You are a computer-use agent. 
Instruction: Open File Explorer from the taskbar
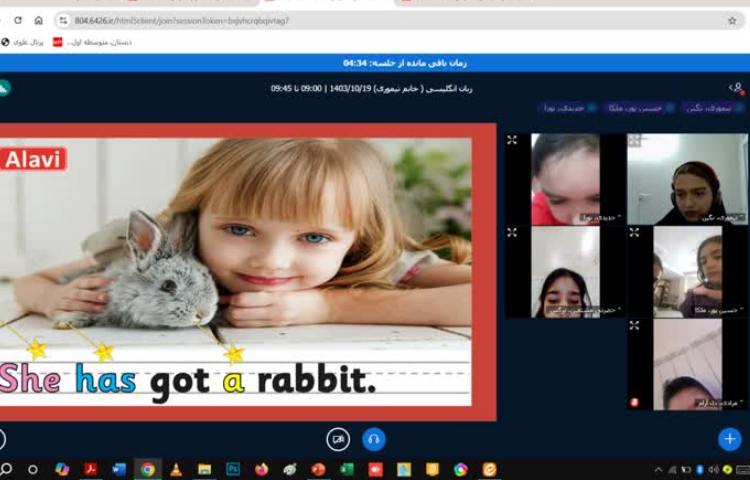point(205,469)
